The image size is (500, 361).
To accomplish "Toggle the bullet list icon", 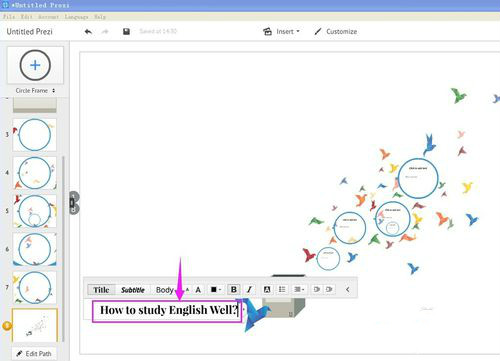I will tap(282, 290).
